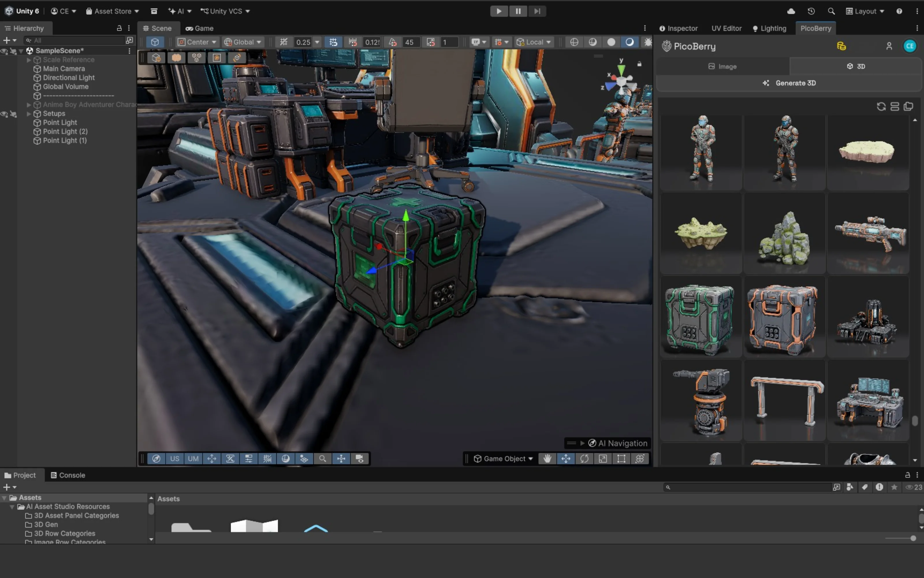Start Play mode
The width and height of the screenshot is (924, 578).
pyautogui.click(x=499, y=11)
